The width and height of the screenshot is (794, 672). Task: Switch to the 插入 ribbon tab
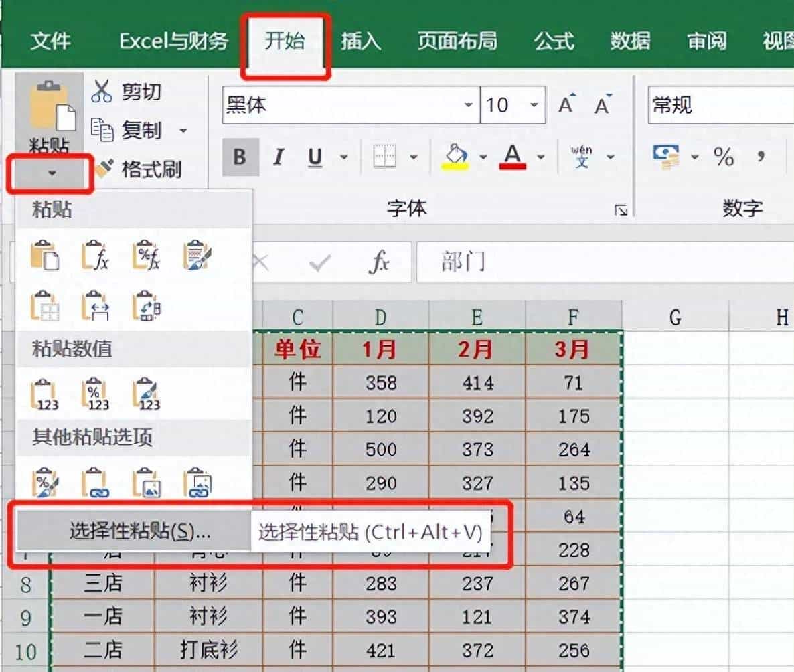coord(361,41)
